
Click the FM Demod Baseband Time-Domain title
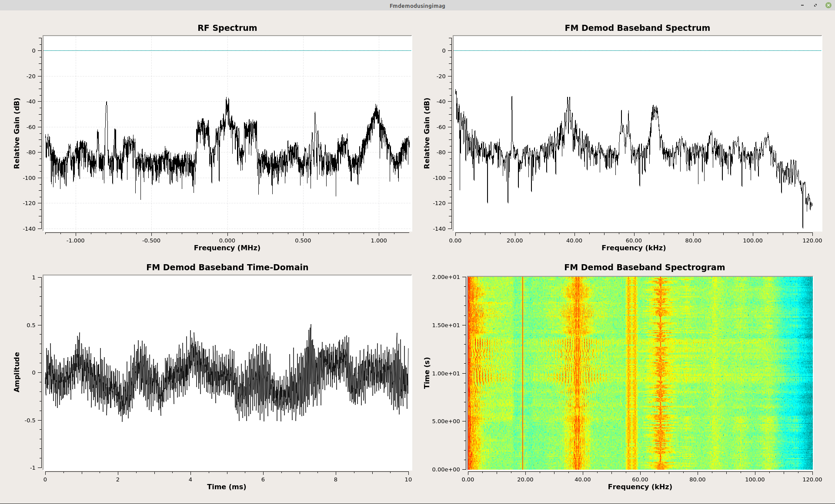coord(227,267)
